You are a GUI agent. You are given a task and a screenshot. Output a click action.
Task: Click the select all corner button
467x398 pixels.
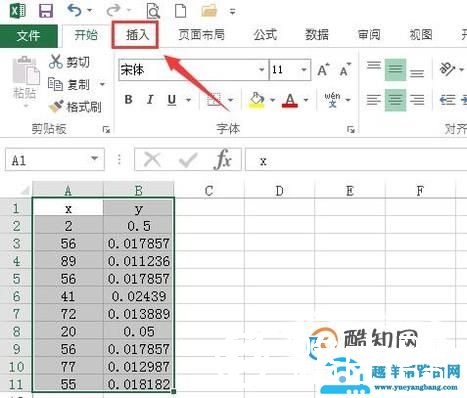pyautogui.click(x=24, y=190)
